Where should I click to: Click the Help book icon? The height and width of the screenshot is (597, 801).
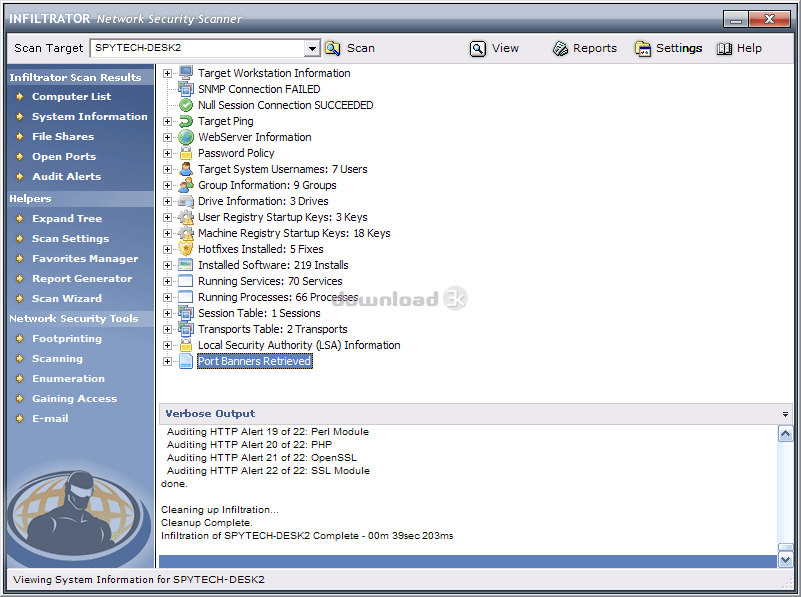click(x=724, y=49)
